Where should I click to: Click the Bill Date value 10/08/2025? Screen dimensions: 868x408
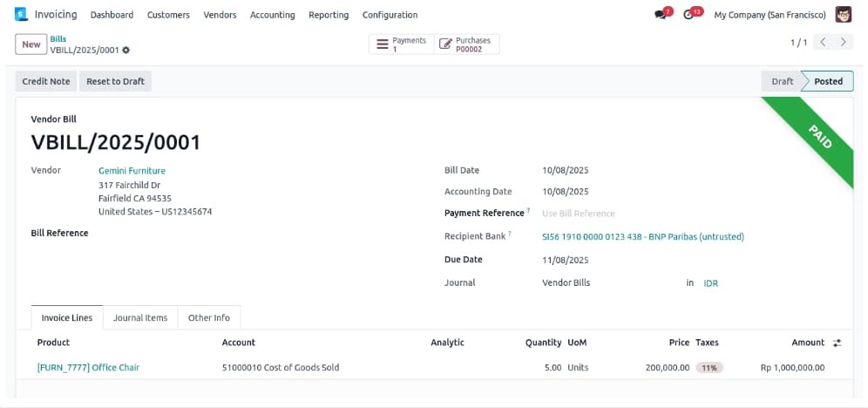click(x=566, y=171)
